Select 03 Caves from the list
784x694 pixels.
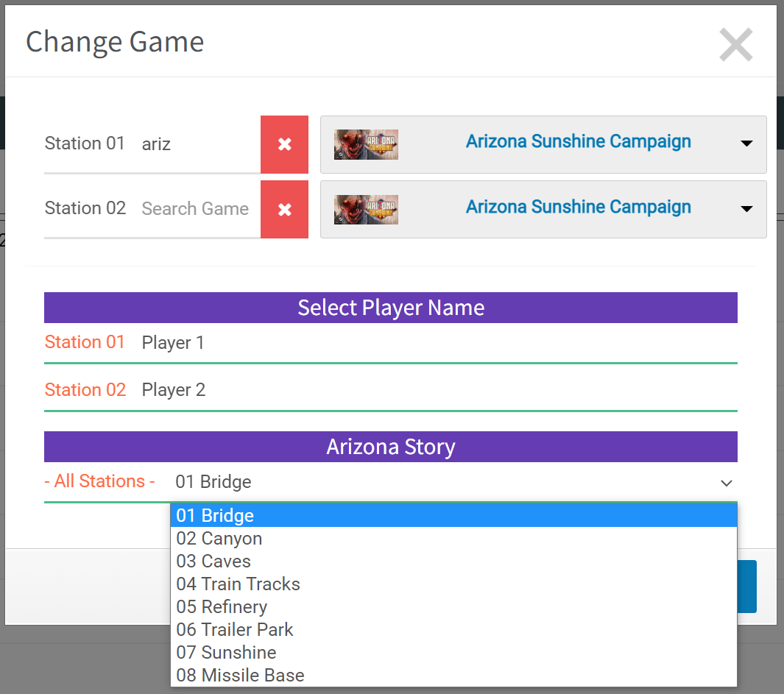pos(454,562)
